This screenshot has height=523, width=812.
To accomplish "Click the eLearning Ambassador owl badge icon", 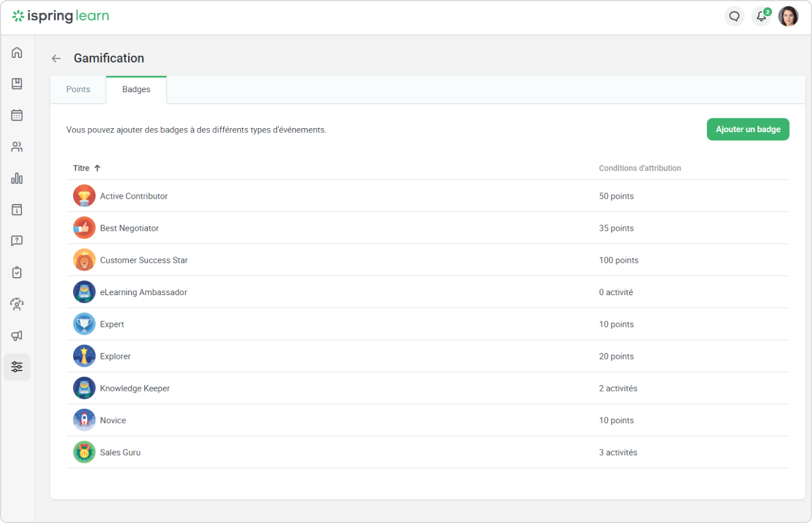I will pos(84,292).
